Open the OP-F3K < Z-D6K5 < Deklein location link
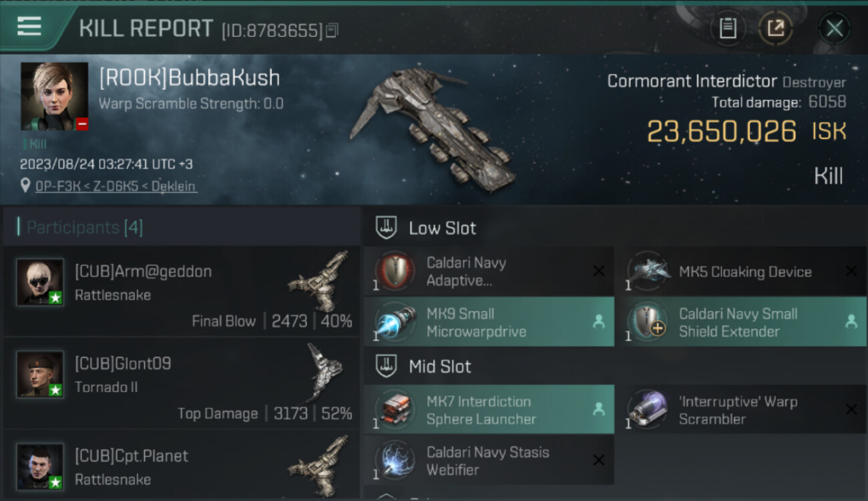Screen dimensions: 868x501 [x=116, y=186]
